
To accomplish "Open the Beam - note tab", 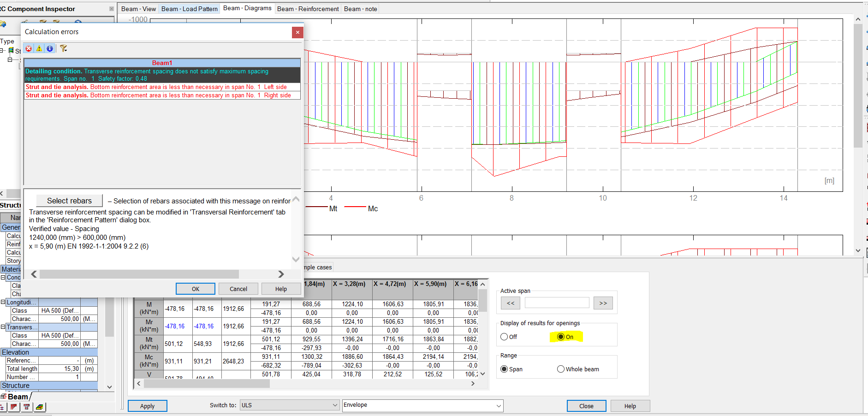I will [x=360, y=9].
